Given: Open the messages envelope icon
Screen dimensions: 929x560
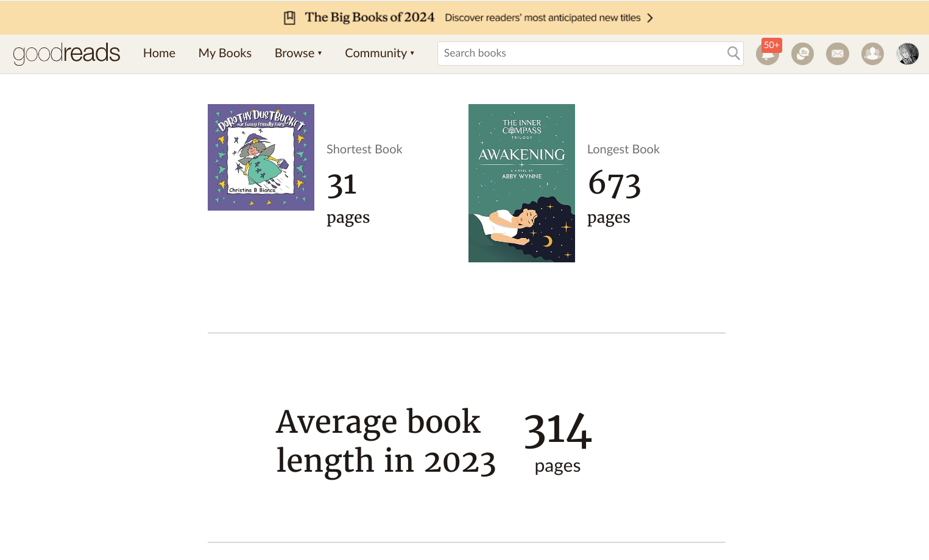Looking at the screenshot, I should tap(838, 54).
